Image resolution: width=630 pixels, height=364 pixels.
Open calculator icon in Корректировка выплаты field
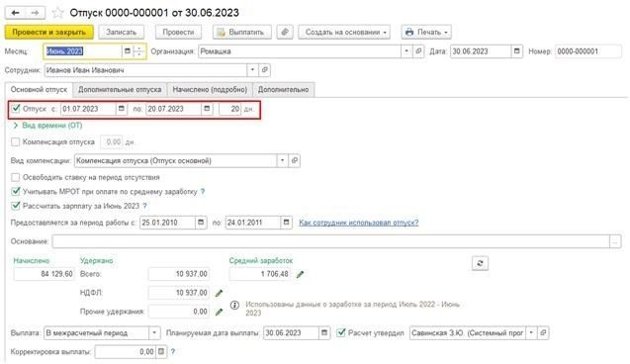(x=160, y=351)
